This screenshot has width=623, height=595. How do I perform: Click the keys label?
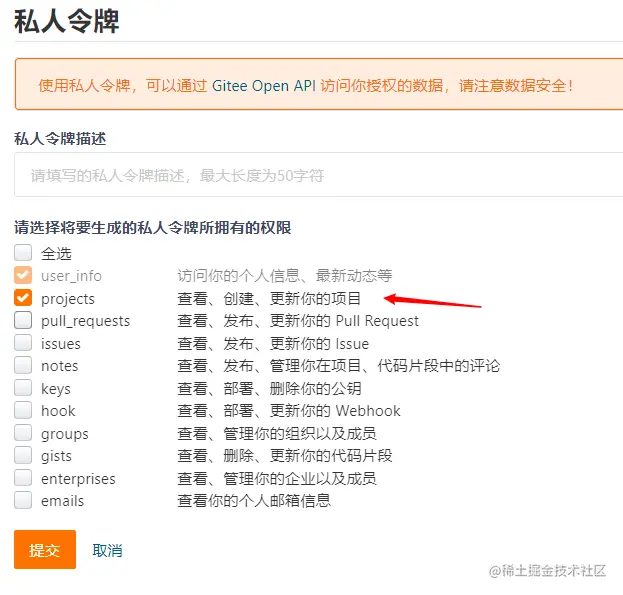[56, 389]
